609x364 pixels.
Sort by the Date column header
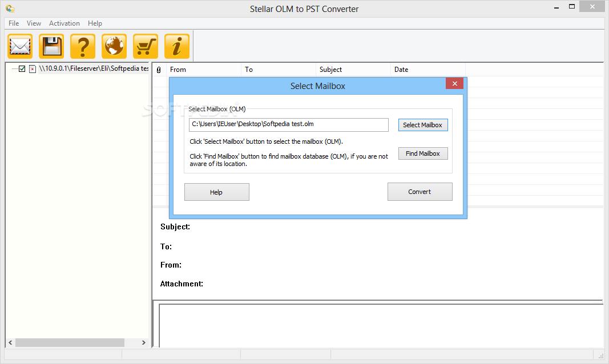click(x=428, y=70)
